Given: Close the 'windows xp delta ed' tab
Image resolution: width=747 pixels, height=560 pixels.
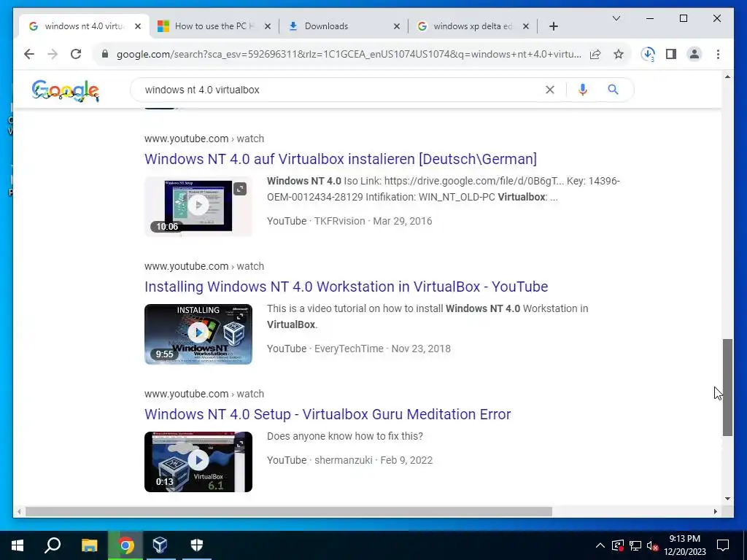Looking at the screenshot, I should pos(526,26).
